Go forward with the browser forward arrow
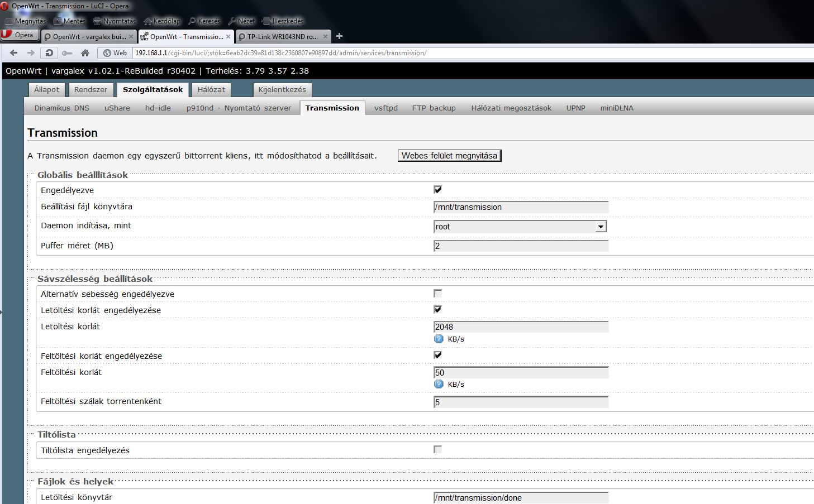The height and width of the screenshot is (504, 814). (31, 53)
